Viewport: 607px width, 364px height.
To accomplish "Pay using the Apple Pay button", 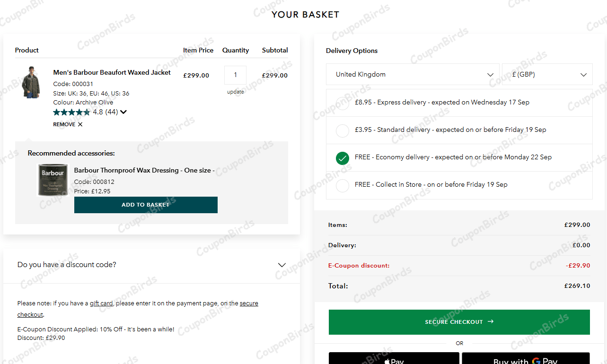I will pos(394,359).
